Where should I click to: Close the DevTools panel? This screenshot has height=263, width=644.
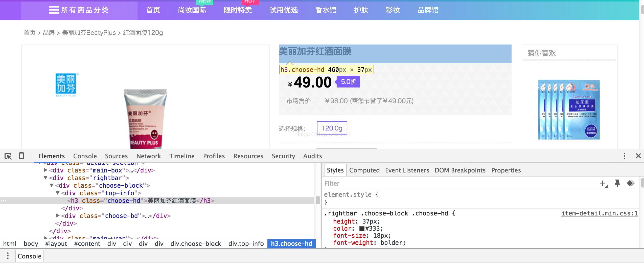point(638,156)
